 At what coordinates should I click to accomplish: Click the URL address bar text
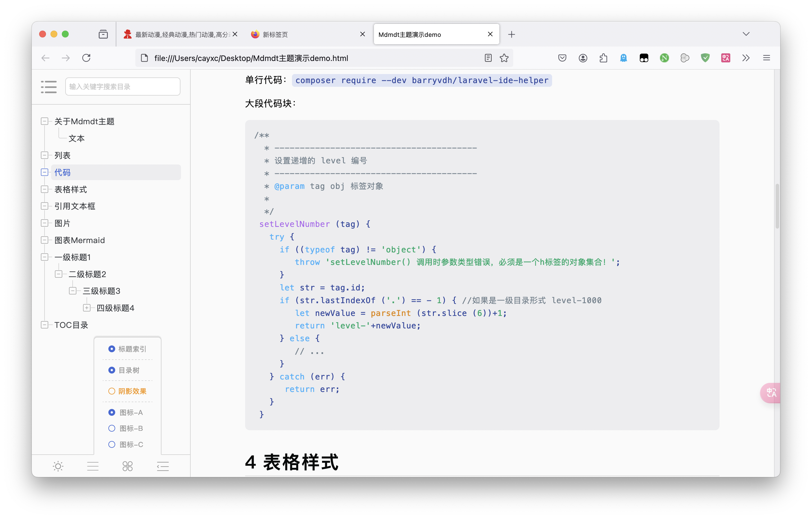tap(251, 58)
